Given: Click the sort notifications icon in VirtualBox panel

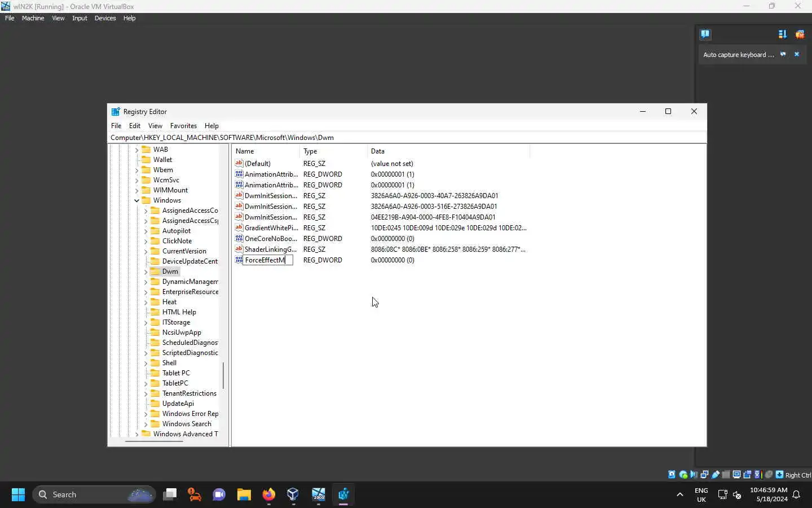Looking at the screenshot, I should point(782,34).
